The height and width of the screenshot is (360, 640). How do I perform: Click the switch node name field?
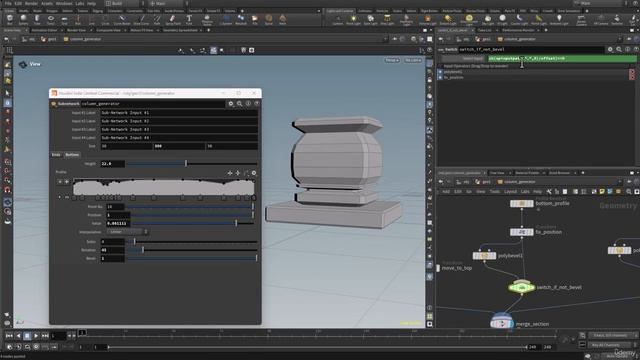pyautogui.click(x=531, y=49)
